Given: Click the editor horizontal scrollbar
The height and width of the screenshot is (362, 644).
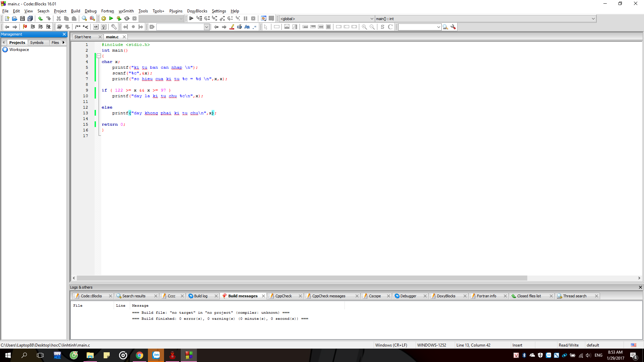Looking at the screenshot, I should (x=302, y=278).
